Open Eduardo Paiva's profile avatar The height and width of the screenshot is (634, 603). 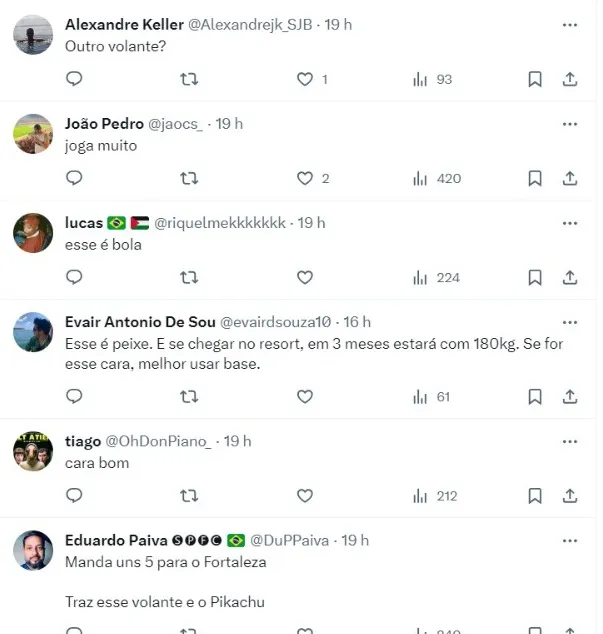(33, 550)
